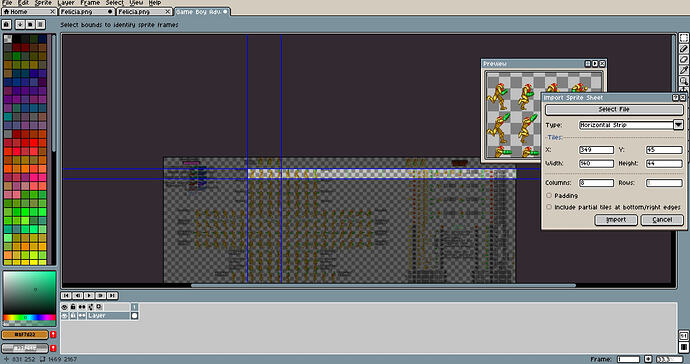Go to previous frame button
The width and height of the screenshot is (690, 364).
click(78, 296)
